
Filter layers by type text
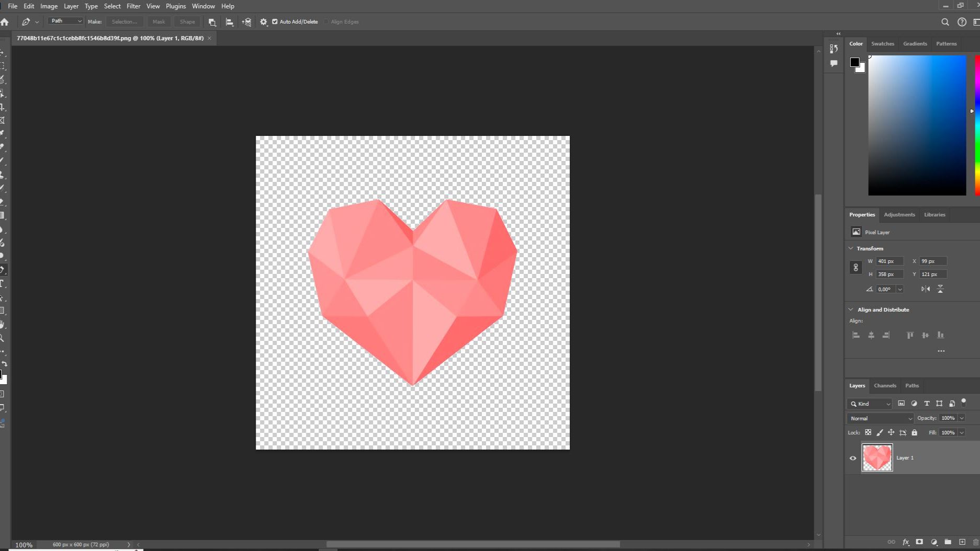pyautogui.click(x=927, y=404)
